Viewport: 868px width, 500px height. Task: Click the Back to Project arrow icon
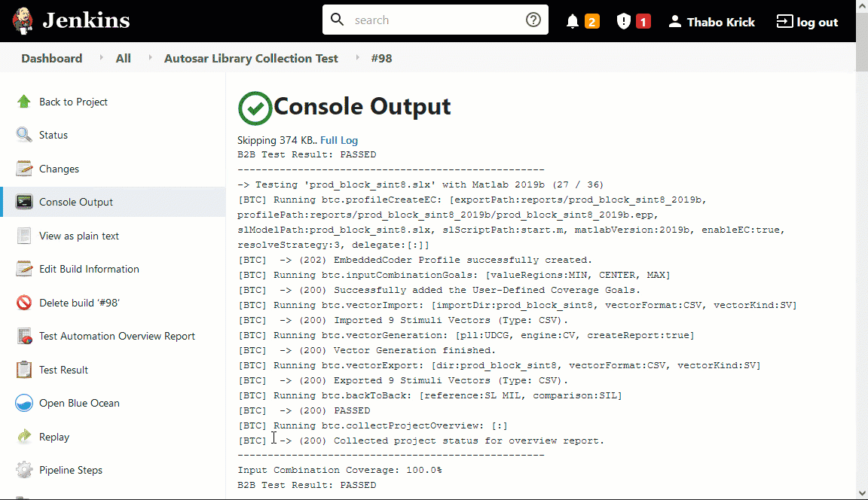(x=23, y=101)
